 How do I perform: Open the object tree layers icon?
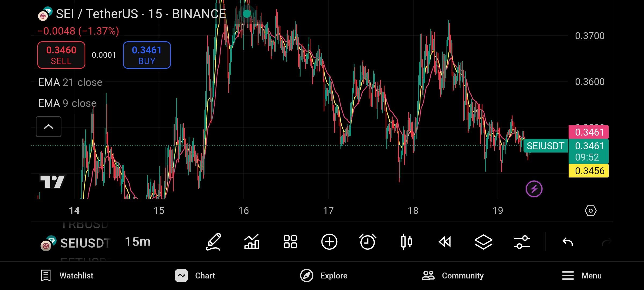coord(484,242)
